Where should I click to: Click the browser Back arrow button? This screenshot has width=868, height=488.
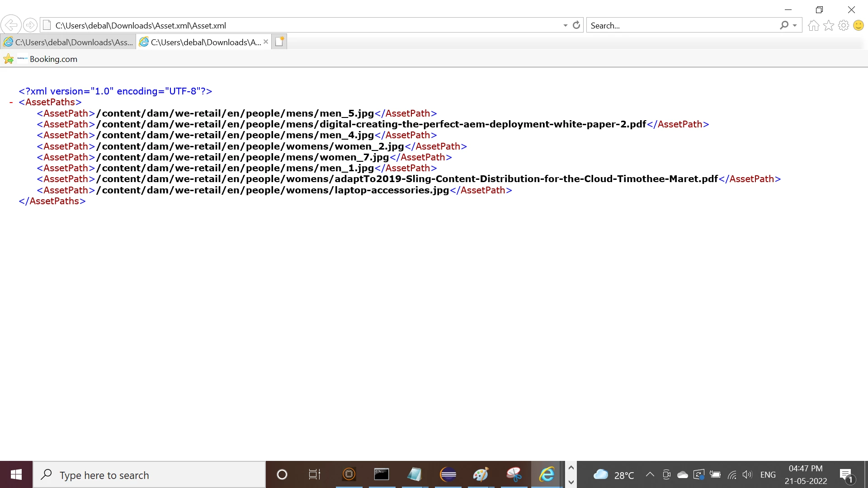point(11,25)
